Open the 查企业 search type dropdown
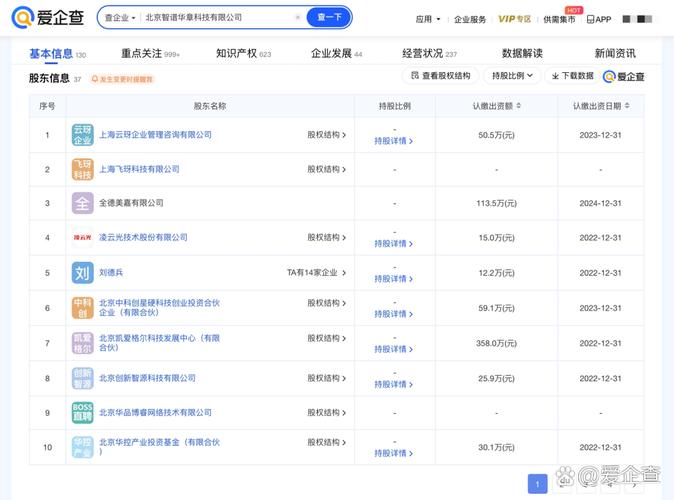Viewport: 674px width, 500px height. [x=120, y=18]
